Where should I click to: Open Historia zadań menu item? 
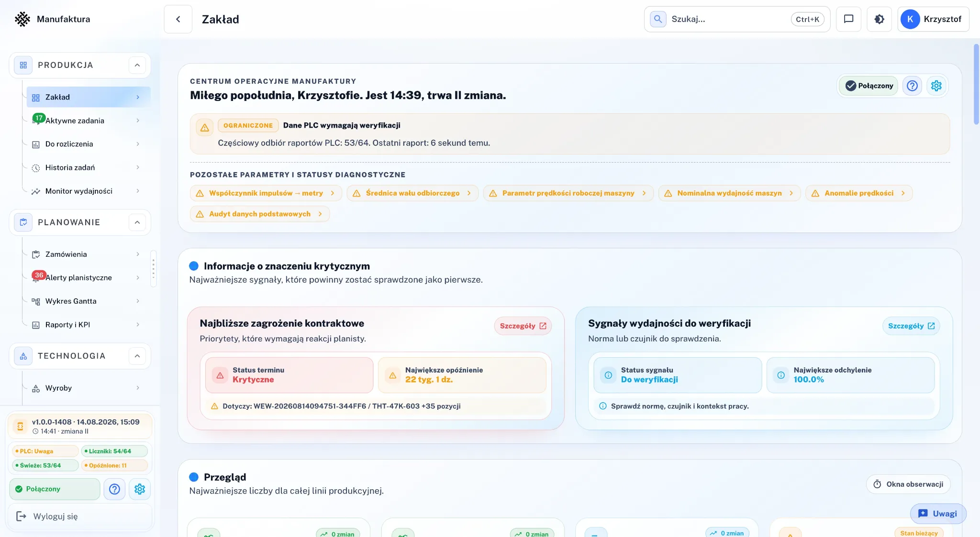coord(88,167)
